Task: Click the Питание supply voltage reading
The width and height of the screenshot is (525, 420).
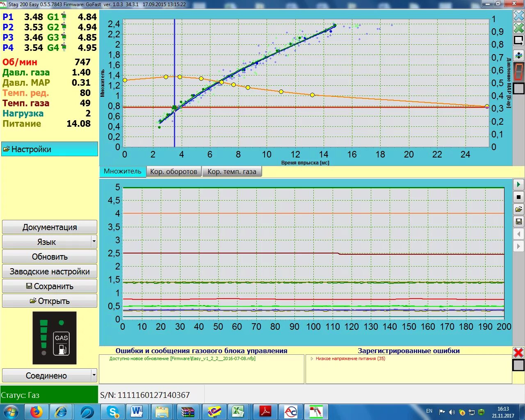Action: pos(46,123)
